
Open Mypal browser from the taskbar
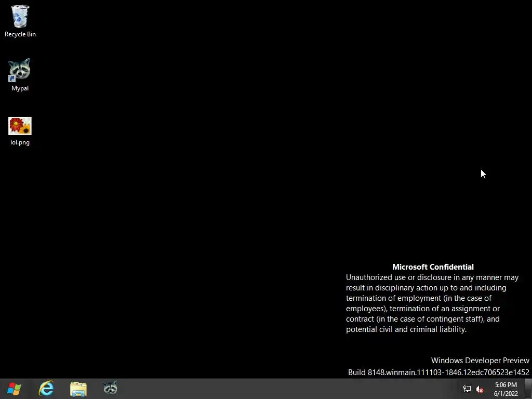[110, 388]
